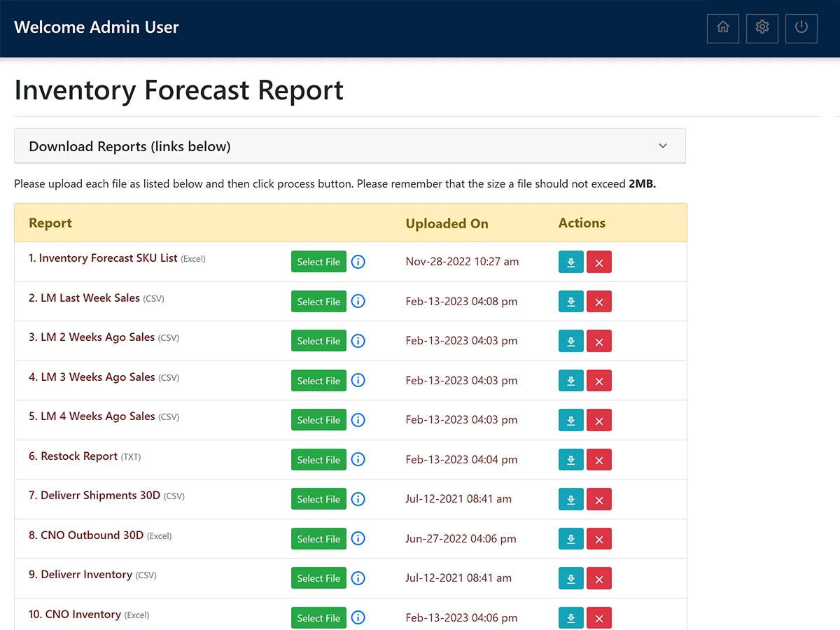
Task: Delete the LM Last Week Sales file
Action: pos(599,302)
